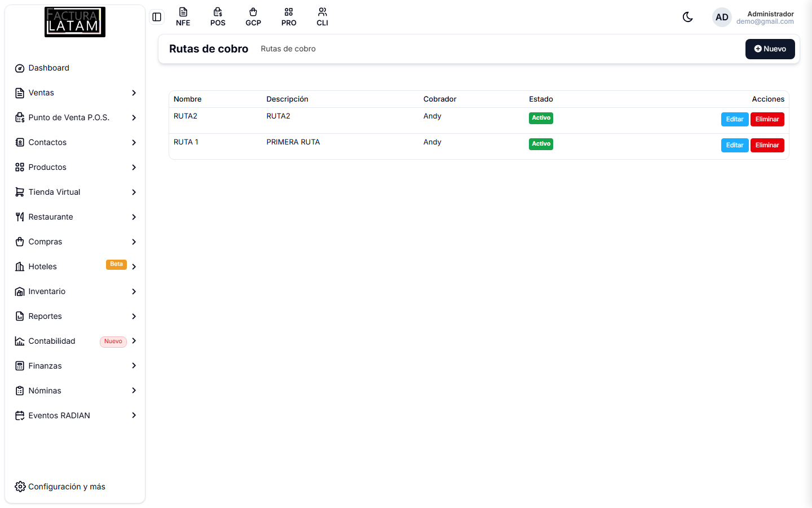
Task: Click the Contabilidad chart icon
Action: [20, 341]
